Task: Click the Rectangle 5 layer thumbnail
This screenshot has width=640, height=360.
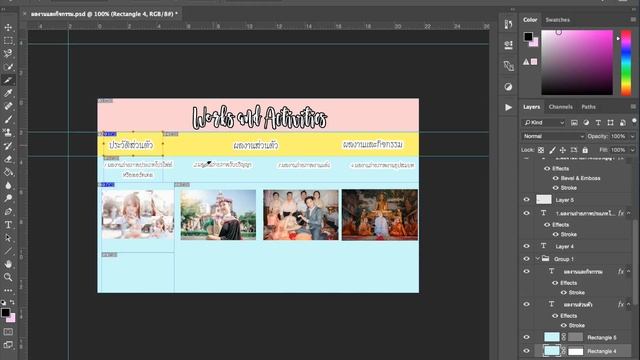Action: pyautogui.click(x=551, y=337)
